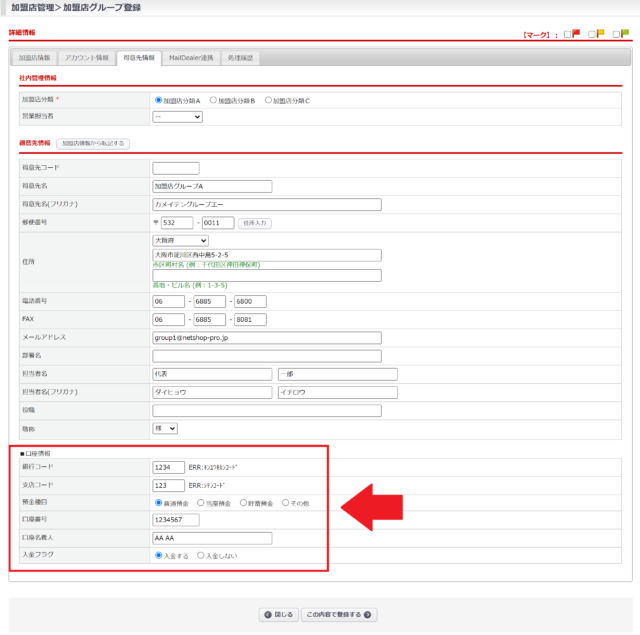Click この内容で登録する button

(x=338, y=614)
